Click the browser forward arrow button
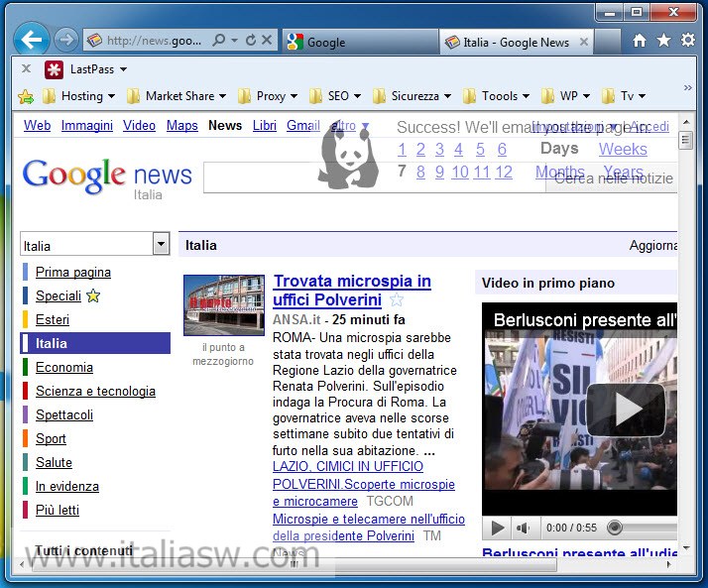This screenshot has width=708, height=588. click(x=66, y=41)
